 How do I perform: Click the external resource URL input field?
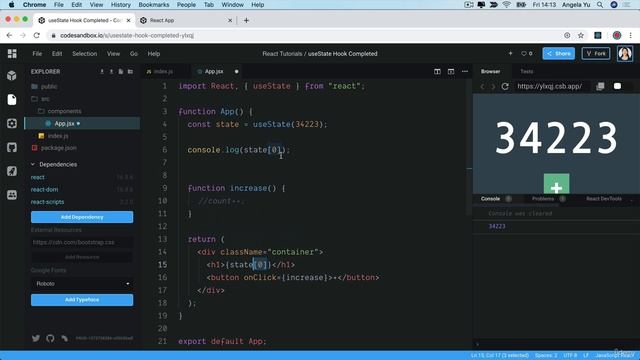point(82,242)
